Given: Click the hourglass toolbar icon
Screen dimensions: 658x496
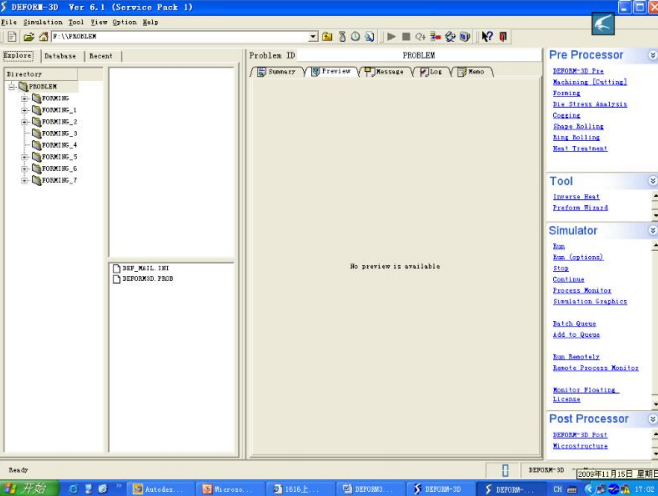Looking at the screenshot, I should click(342, 37).
